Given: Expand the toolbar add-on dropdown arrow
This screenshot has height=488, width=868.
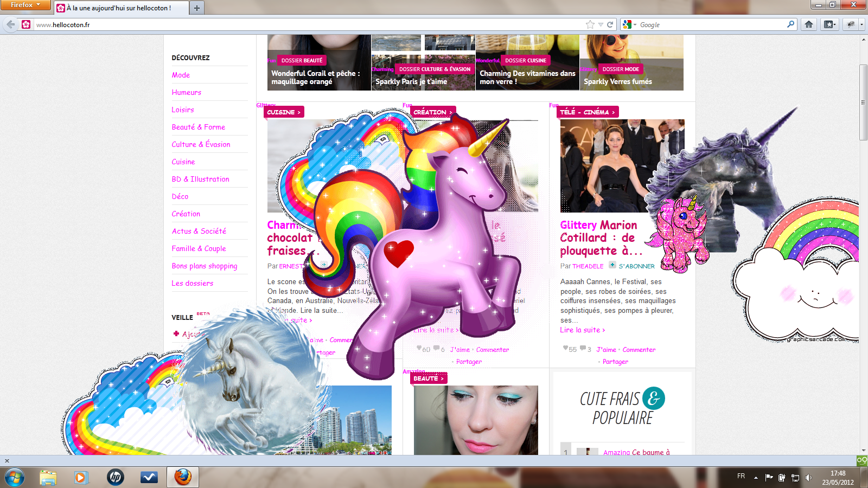Looking at the screenshot, I should 861,24.
